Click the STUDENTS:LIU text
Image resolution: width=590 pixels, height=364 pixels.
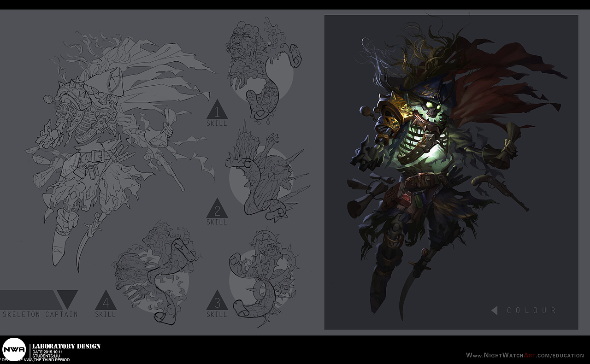[46, 356]
